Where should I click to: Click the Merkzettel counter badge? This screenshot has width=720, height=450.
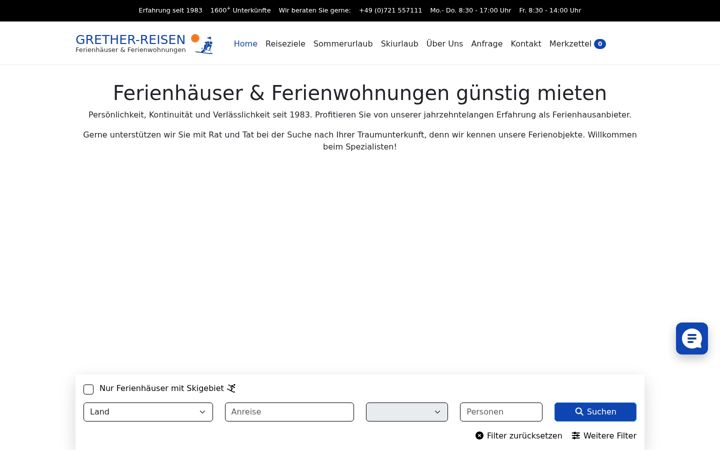600,44
